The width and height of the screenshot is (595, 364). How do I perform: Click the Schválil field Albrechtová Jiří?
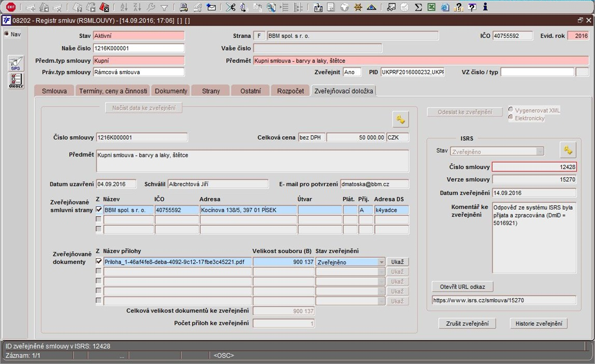pyautogui.click(x=218, y=184)
